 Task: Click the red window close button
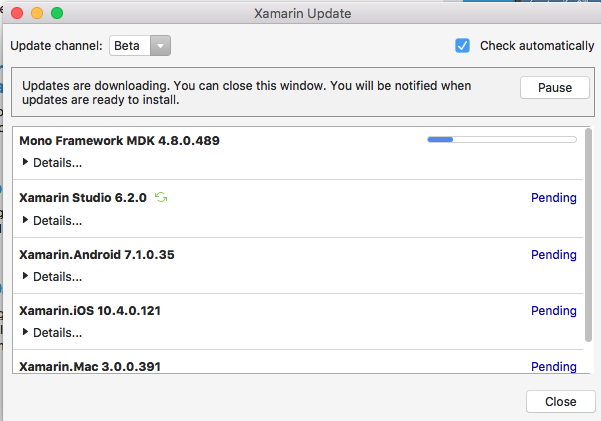(17, 14)
